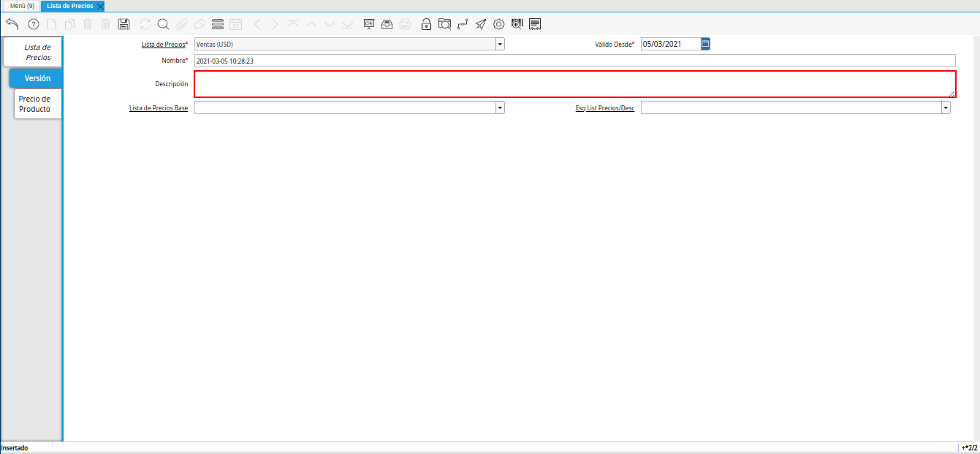The height and width of the screenshot is (454, 980).
Task: Click the Válido Desde date field
Action: (x=671, y=44)
